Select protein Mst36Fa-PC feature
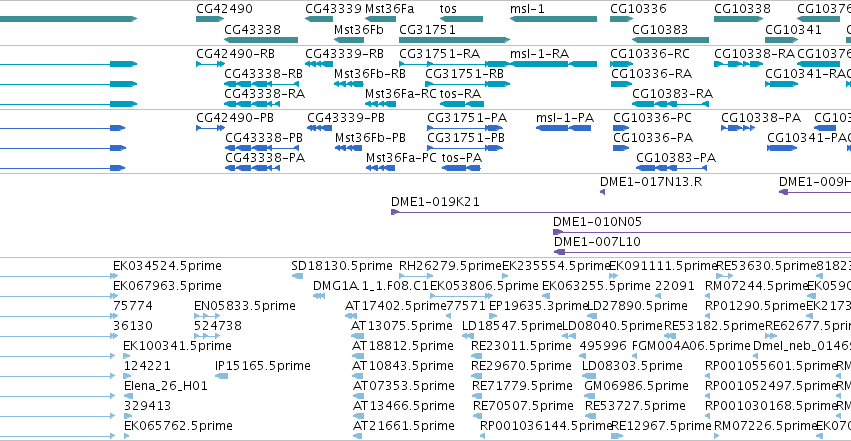851x441 pixels. click(x=380, y=168)
